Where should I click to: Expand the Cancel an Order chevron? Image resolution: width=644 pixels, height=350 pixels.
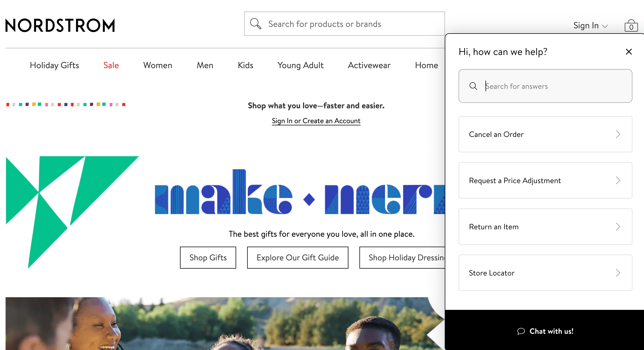[618, 134]
